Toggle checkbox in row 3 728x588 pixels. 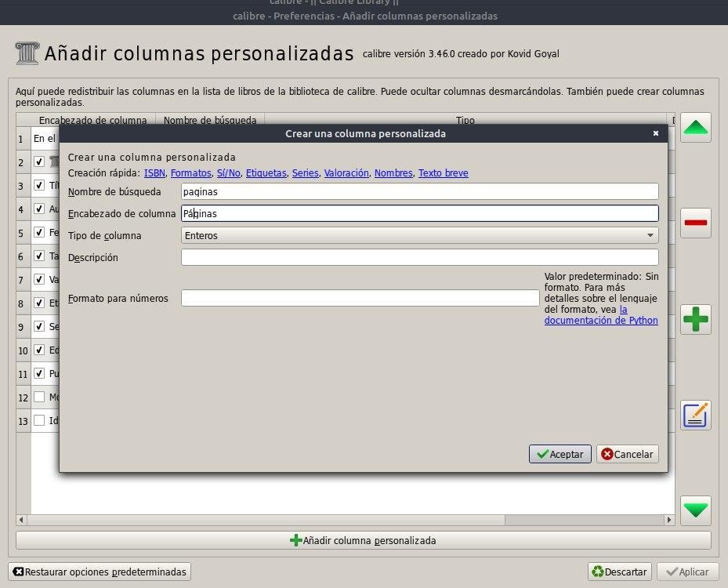[x=39, y=185]
